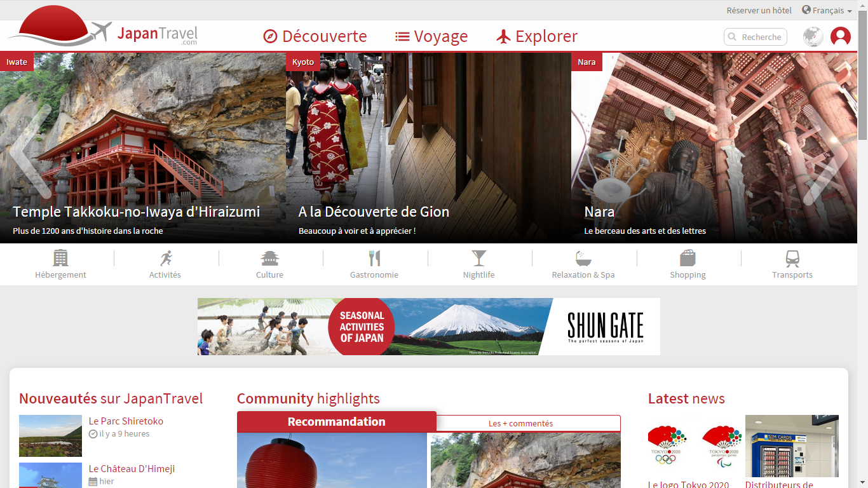Image resolution: width=868 pixels, height=488 pixels.
Task: Open the Activités running figure icon
Action: pyautogui.click(x=165, y=258)
